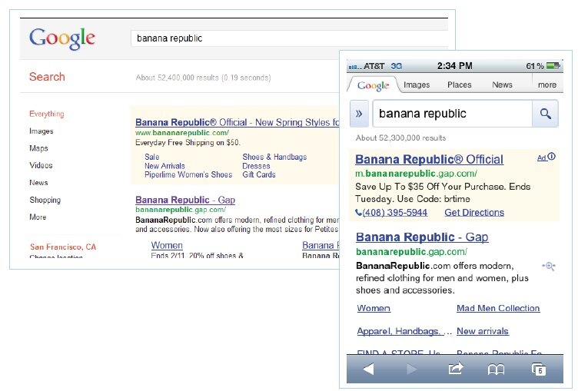Tap the mobile search field

452,114
